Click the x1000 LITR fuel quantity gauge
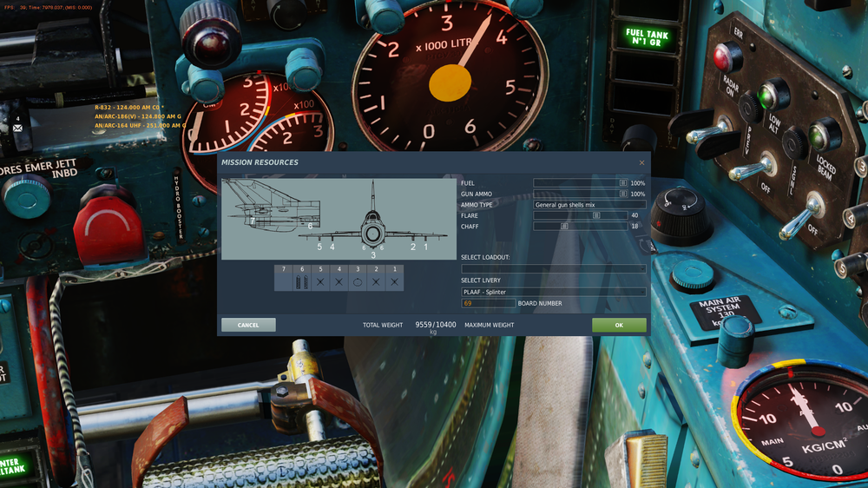Screen dimensions: 868x488 coord(449,75)
